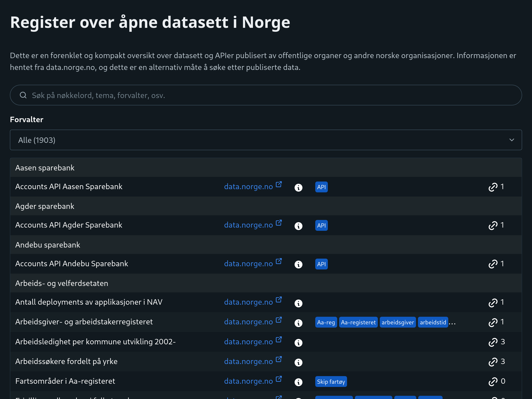Expand truncated tags ellipsis after arbeidstid
The width and height of the screenshot is (532, 399).
[452, 323]
